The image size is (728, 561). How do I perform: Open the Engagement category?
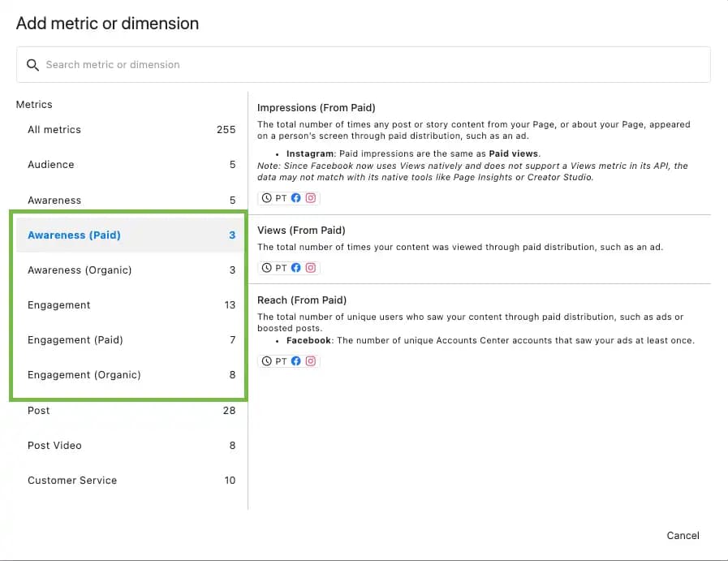58,304
